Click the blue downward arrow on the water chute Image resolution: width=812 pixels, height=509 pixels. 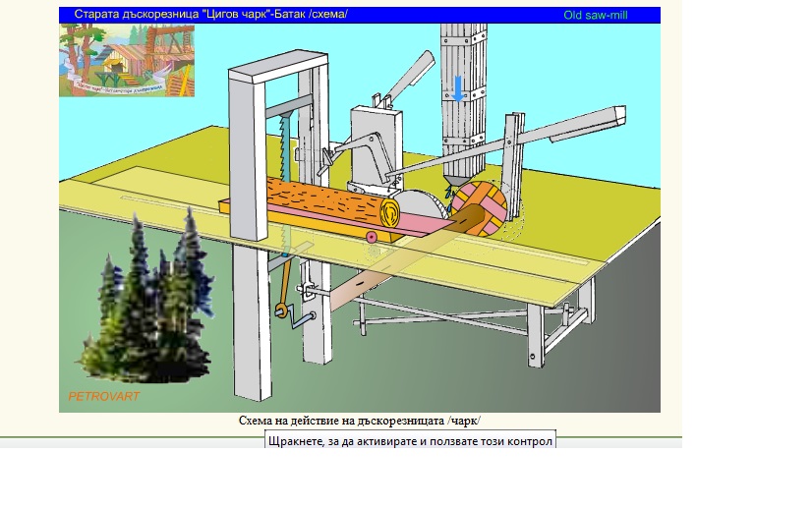coord(458,89)
